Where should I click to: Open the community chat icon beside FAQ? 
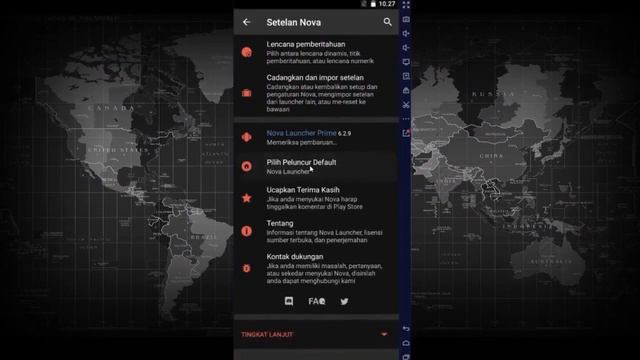[x=289, y=301]
